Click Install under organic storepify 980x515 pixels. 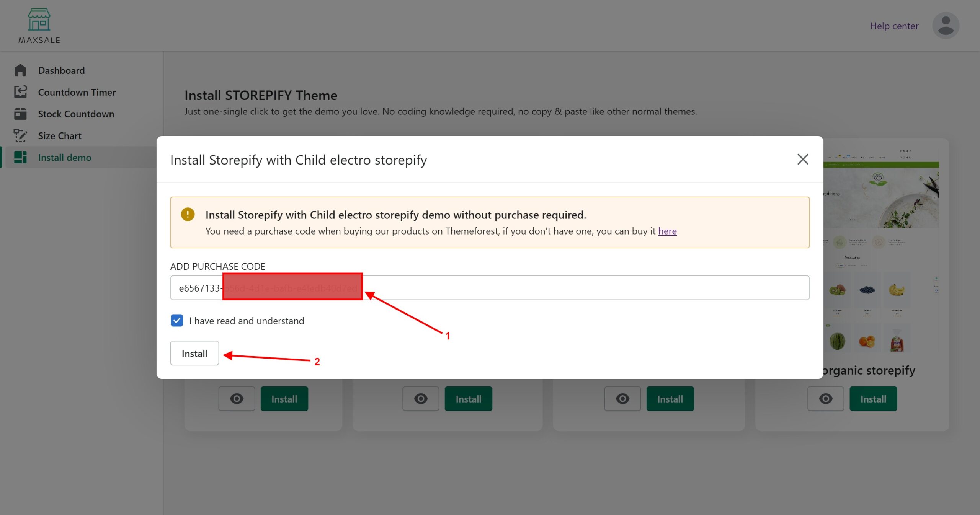click(x=873, y=399)
